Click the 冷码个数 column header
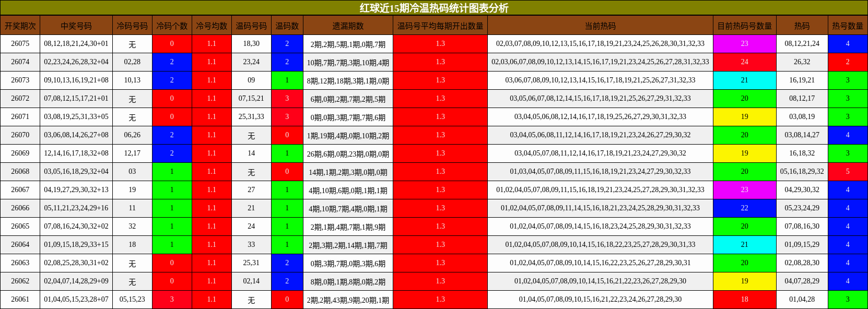This screenshot has width=868, height=309. (x=172, y=26)
